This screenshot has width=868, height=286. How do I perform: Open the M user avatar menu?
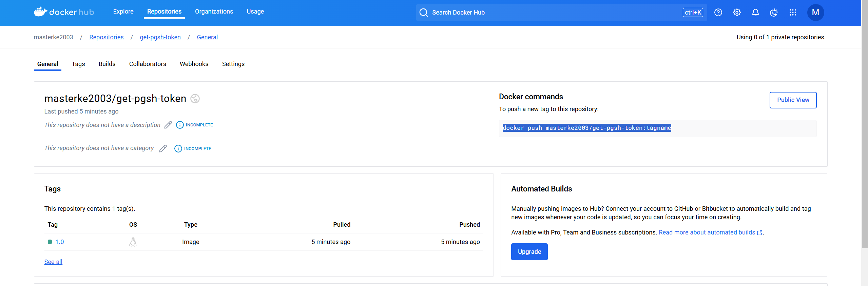point(815,13)
